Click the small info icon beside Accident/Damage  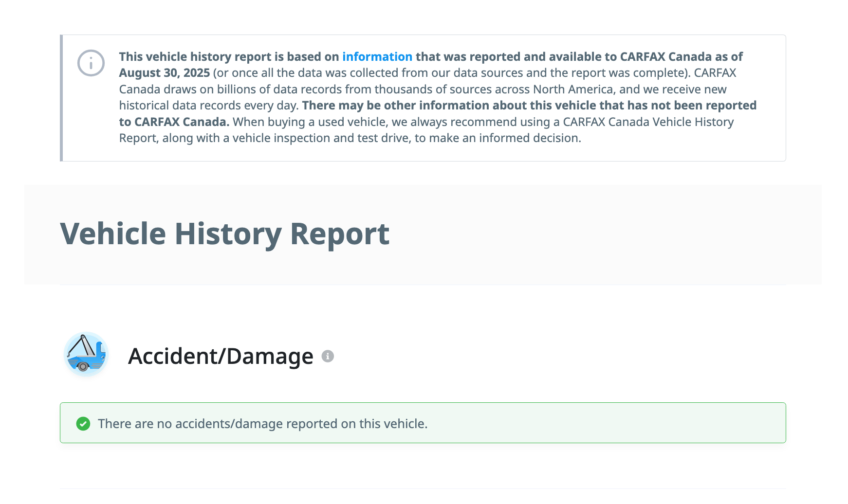tap(328, 357)
